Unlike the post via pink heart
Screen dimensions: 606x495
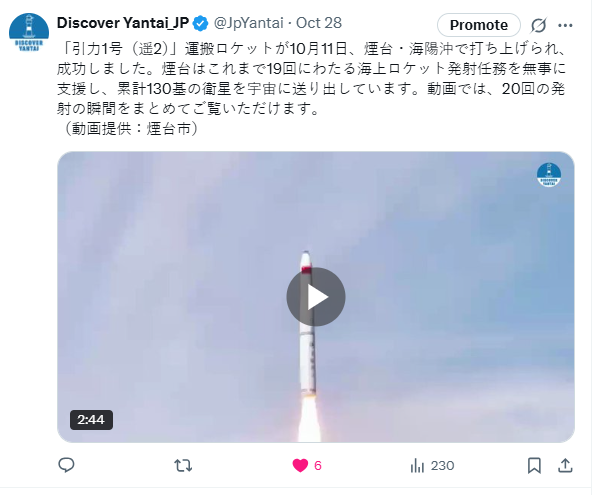pyautogui.click(x=300, y=465)
